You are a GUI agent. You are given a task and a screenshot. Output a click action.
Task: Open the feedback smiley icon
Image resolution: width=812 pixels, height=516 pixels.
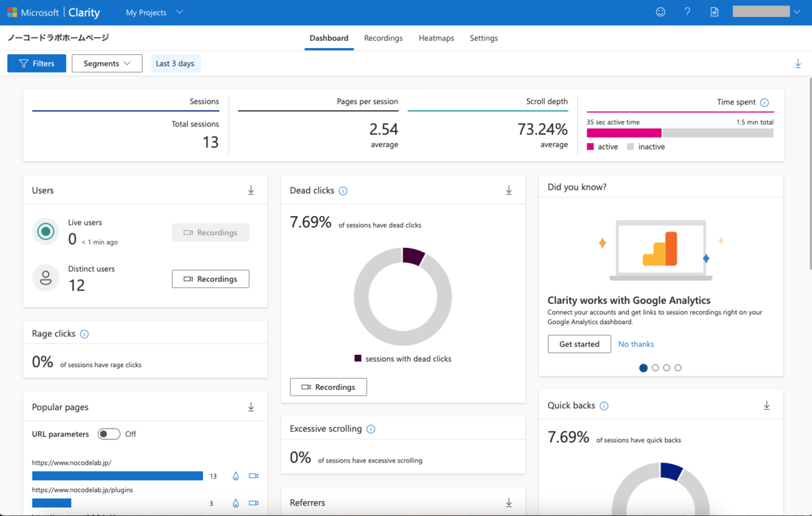660,12
